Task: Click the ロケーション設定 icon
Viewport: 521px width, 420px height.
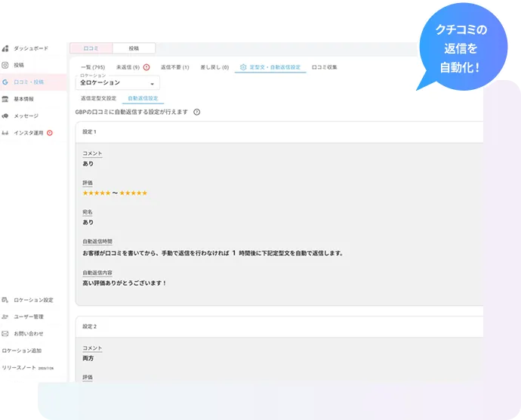Action: point(5,300)
